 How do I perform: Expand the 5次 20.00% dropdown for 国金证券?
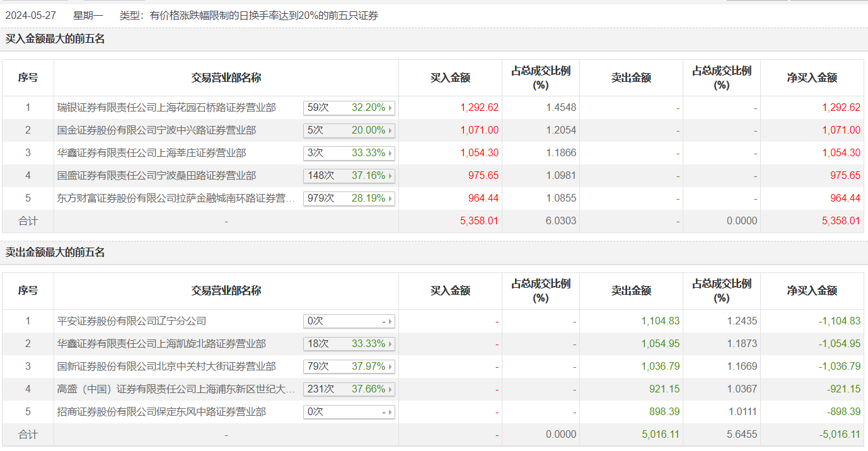click(x=349, y=130)
